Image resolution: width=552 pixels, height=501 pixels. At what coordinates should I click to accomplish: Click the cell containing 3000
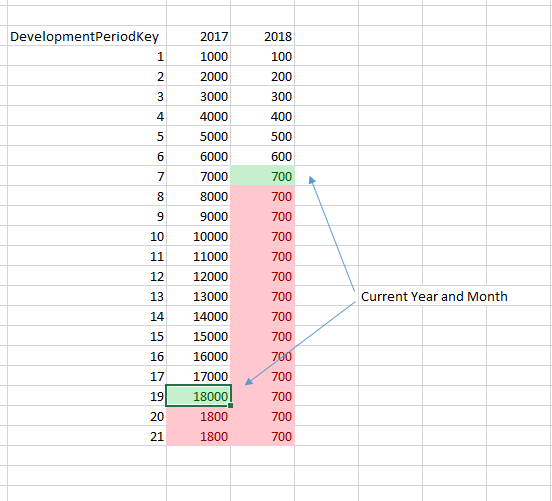tap(199, 96)
